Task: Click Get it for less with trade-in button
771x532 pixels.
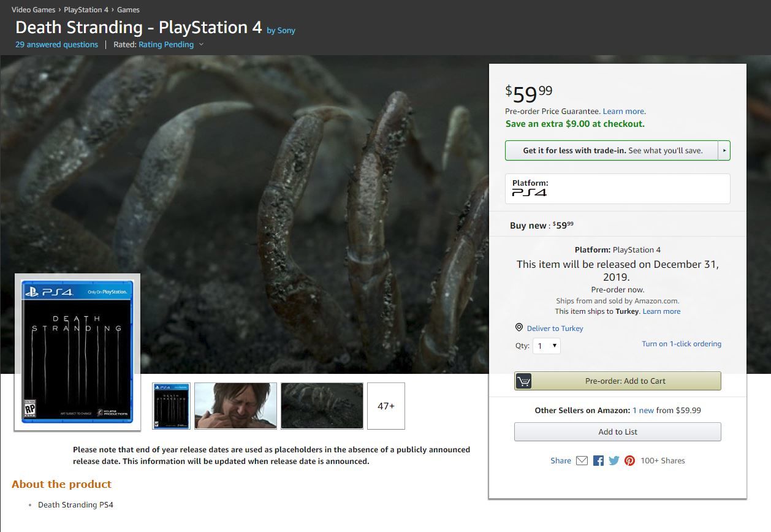Action: [611, 150]
